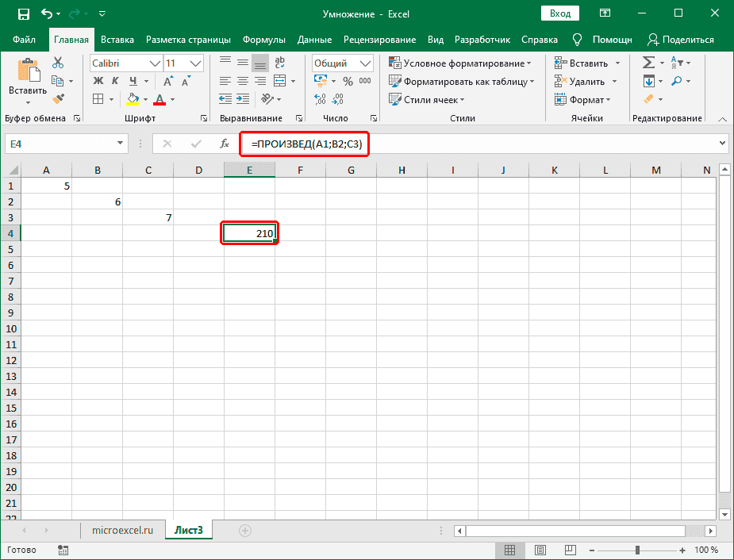
Task: Click the macro record icon in status bar
Action: [x=62, y=549]
